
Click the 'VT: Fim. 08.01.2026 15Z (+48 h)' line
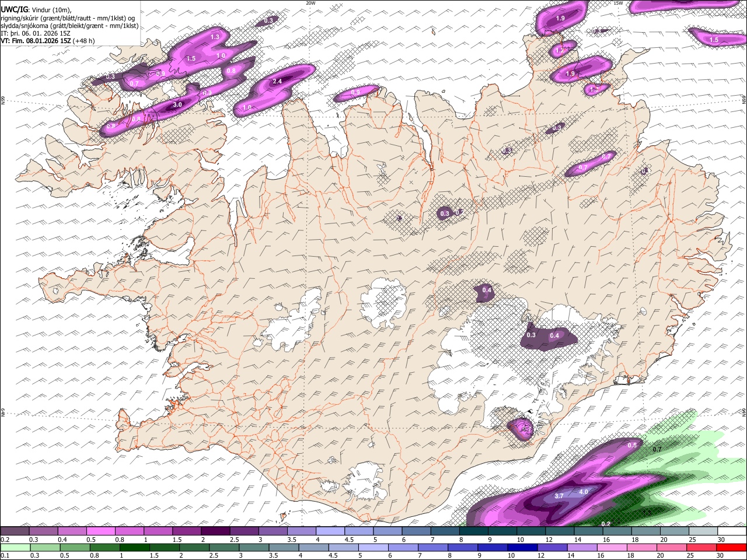[x=48, y=41]
